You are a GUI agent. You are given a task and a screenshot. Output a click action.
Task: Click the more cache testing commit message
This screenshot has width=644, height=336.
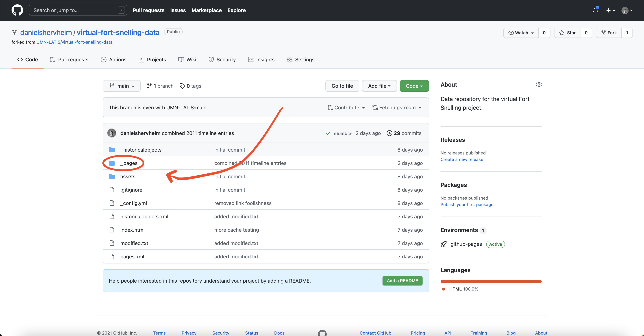coord(236,230)
